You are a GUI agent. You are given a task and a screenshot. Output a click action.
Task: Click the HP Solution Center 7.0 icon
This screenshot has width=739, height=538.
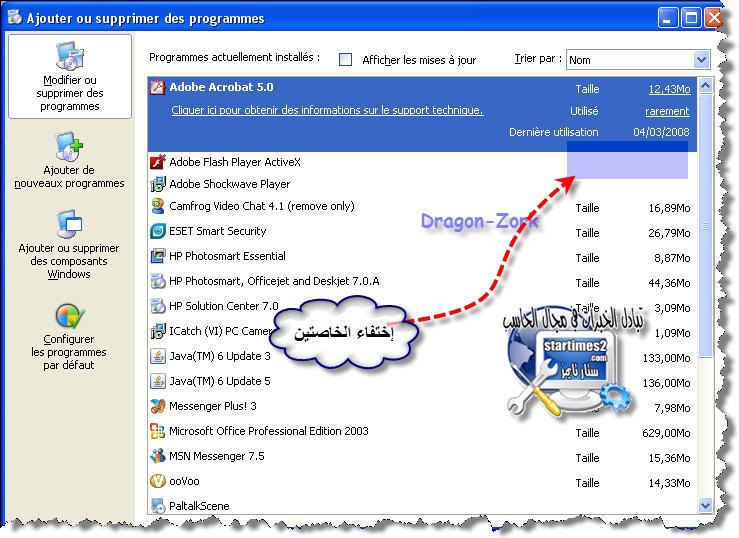[x=157, y=306]
